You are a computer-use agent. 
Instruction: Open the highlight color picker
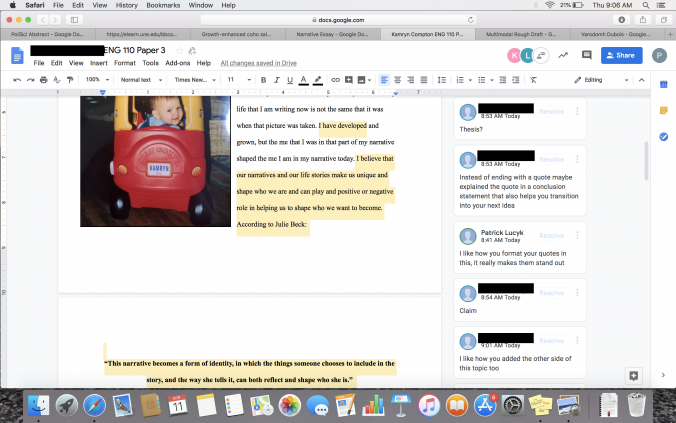(x=318, y=80)
